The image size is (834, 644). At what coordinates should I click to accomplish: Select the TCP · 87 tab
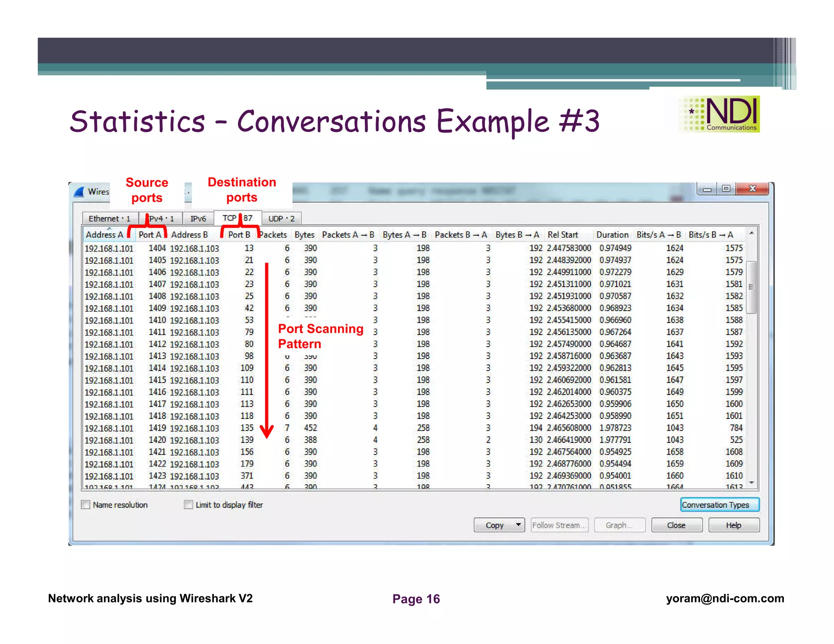coord(237,218)
